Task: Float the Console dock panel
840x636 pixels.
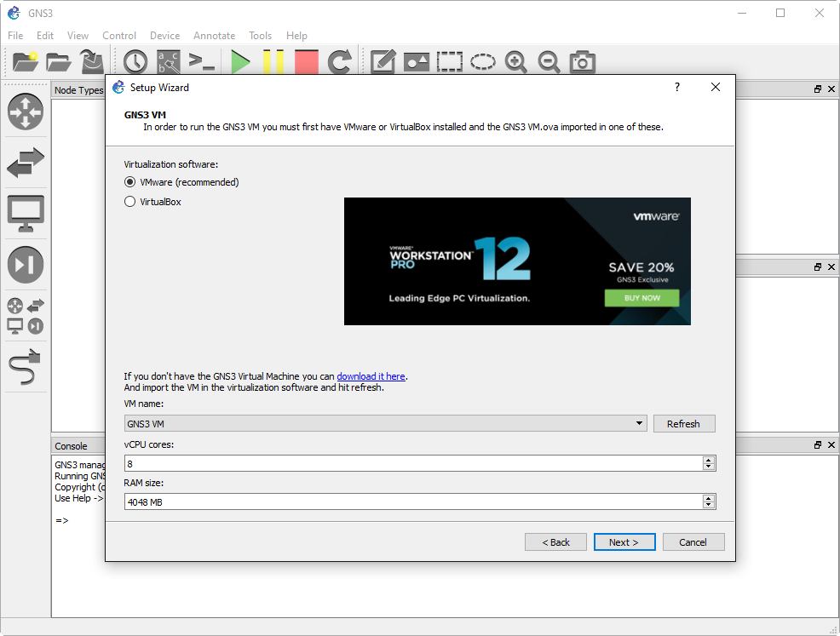Action: coord(818,445)
